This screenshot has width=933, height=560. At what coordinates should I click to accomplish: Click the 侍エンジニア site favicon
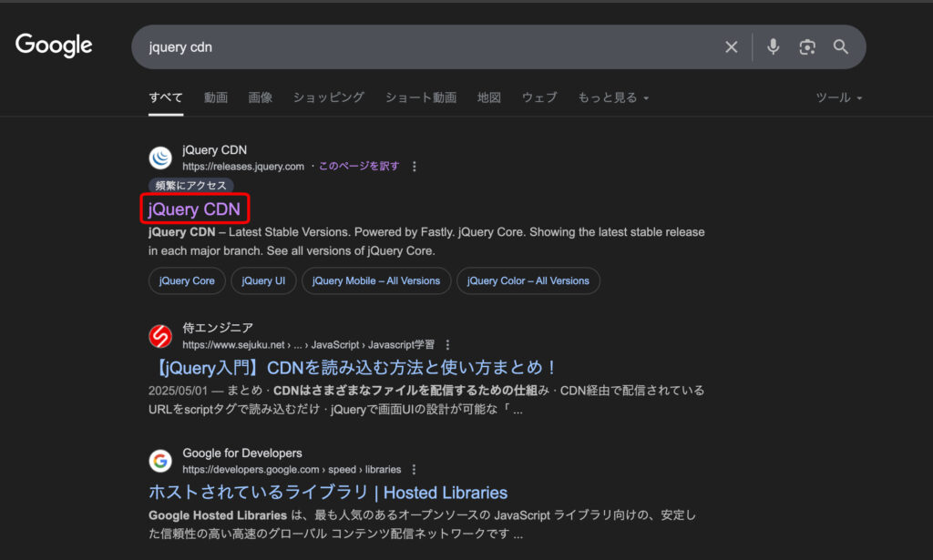coord(160,337)
